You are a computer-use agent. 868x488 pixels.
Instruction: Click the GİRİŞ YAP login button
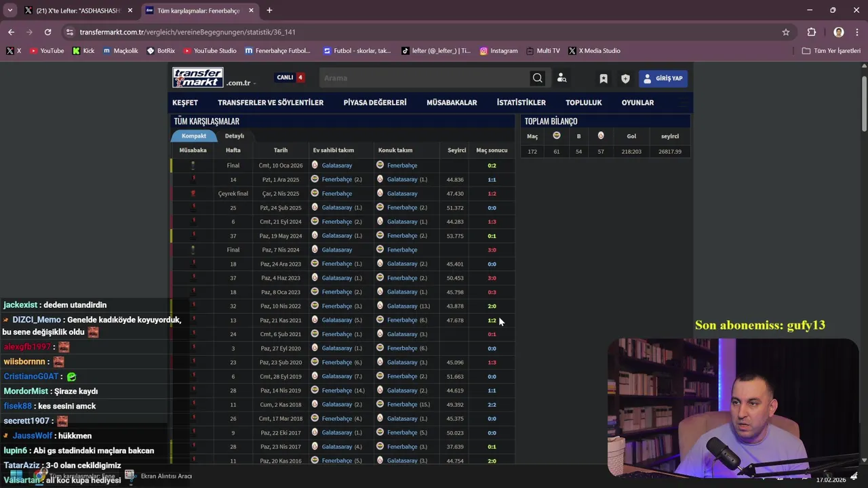tap(663, 79)
